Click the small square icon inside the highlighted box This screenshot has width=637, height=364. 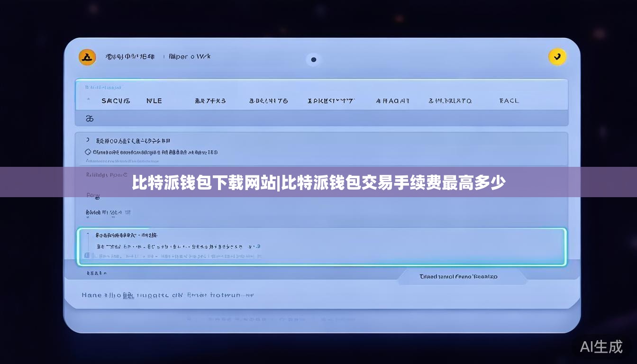(x=88, y=256)
